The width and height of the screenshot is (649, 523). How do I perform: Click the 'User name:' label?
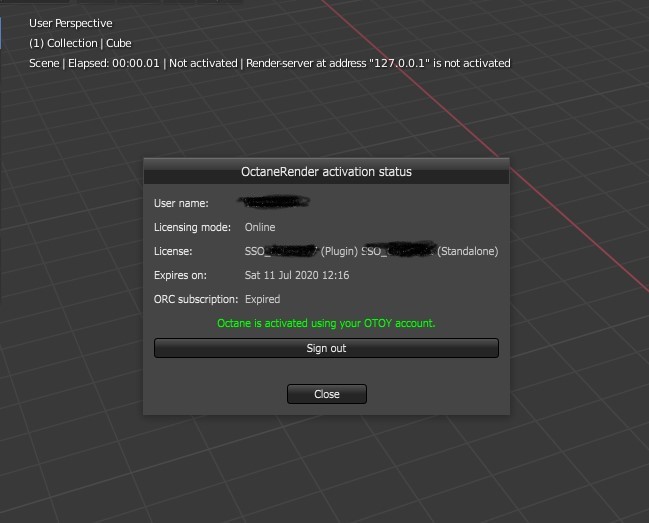point(181,203)
